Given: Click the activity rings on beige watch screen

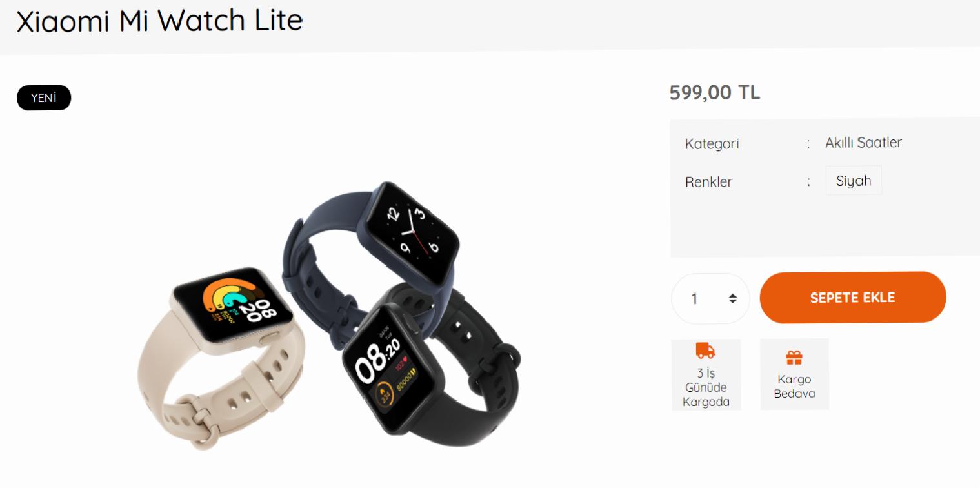Looking at the screenshot, I should 225,298.
